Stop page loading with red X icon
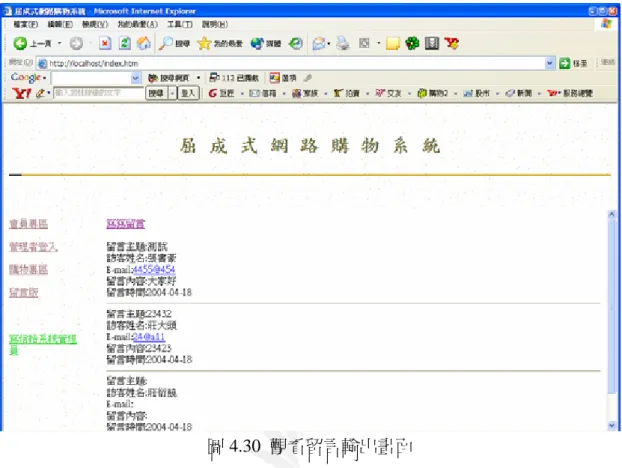This screenshot has width=622, height=468. (105, 43)
